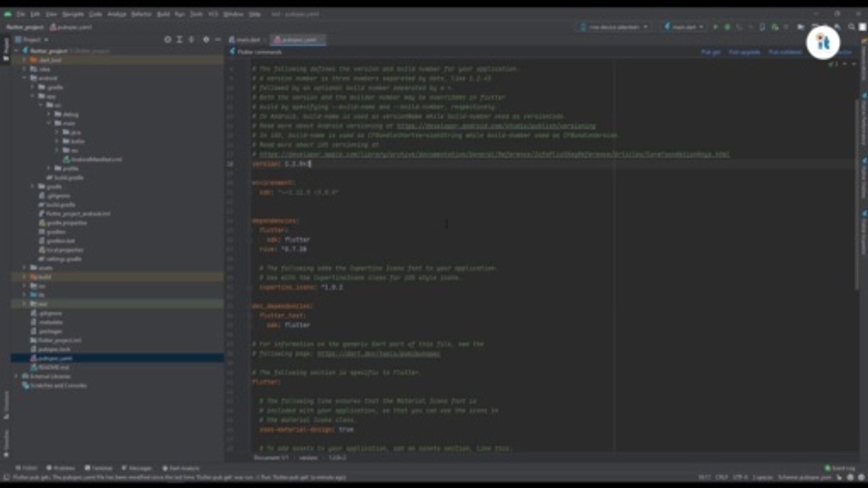
Task: Click the pubspec.yaml breadcrumb in navigation bar
Action: pos(71,27)
